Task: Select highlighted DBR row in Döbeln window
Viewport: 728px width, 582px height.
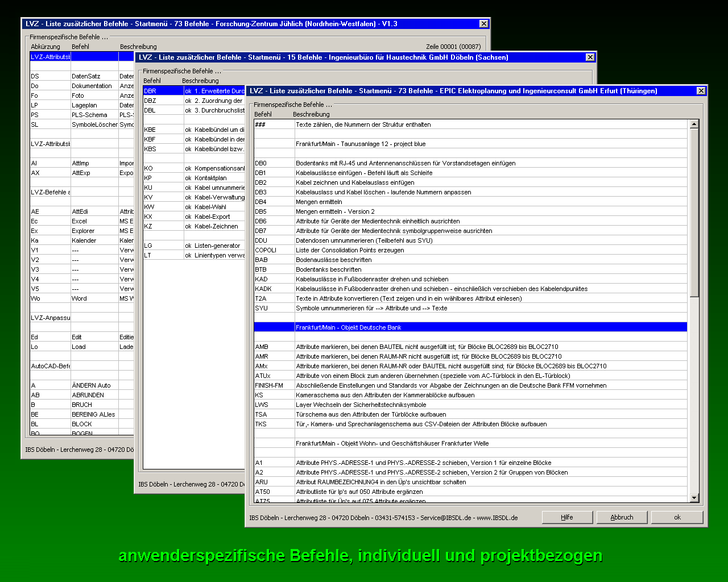Action: [194, 91]
